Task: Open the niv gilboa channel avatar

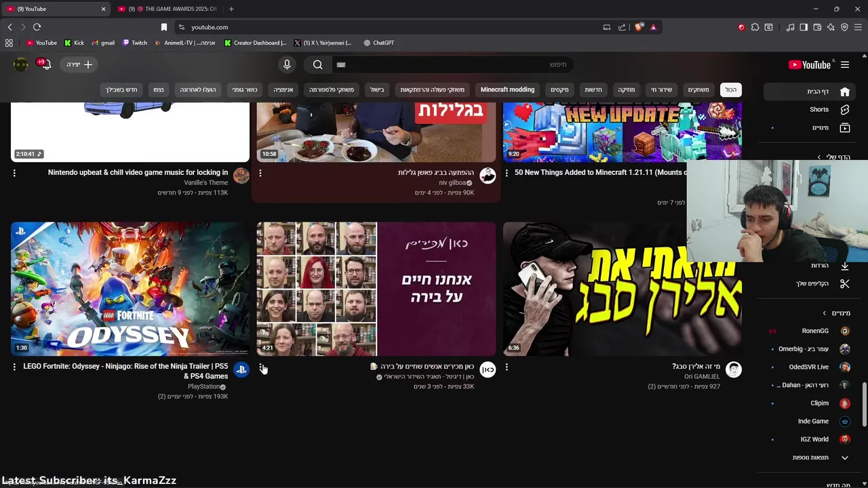Action: 488,176
